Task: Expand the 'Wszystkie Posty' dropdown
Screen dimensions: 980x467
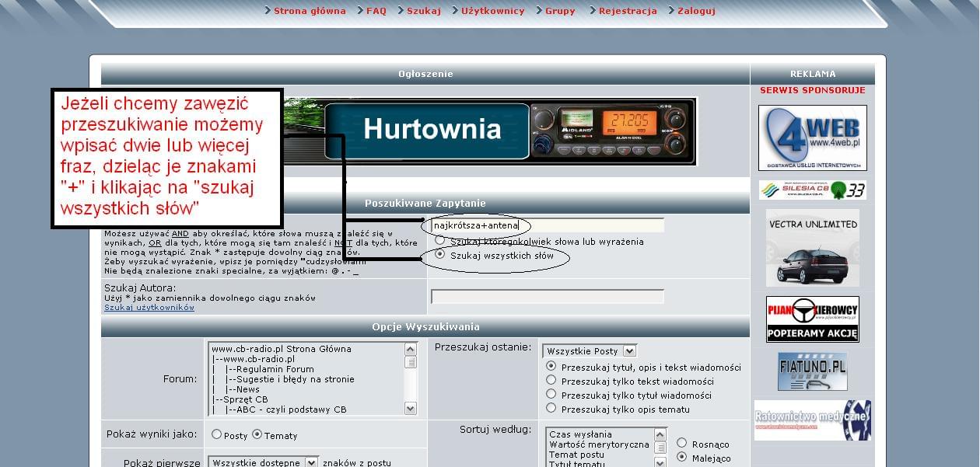Action: [590, 351]
